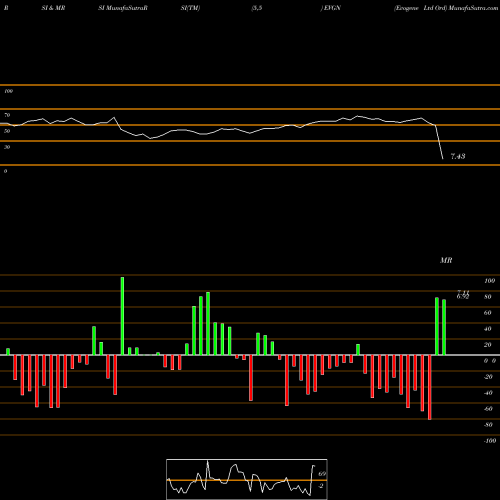Click the 'SI MunafaSutraR' header text
Viewport: 500px width, 500px height.
click(x=123, y=8)
